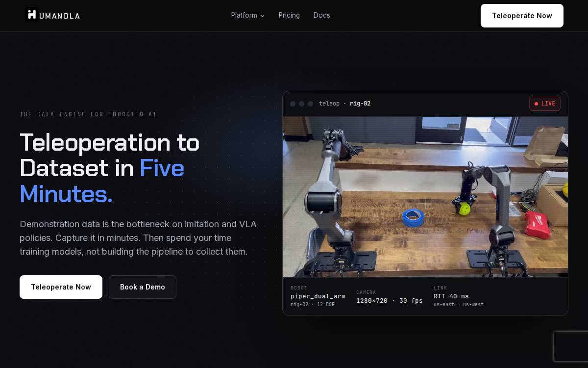Image resolution: width=588 pixels, height=368 pixels.
Task: Click the RTT 40 ms link value
Action: [x=451, y=296]
